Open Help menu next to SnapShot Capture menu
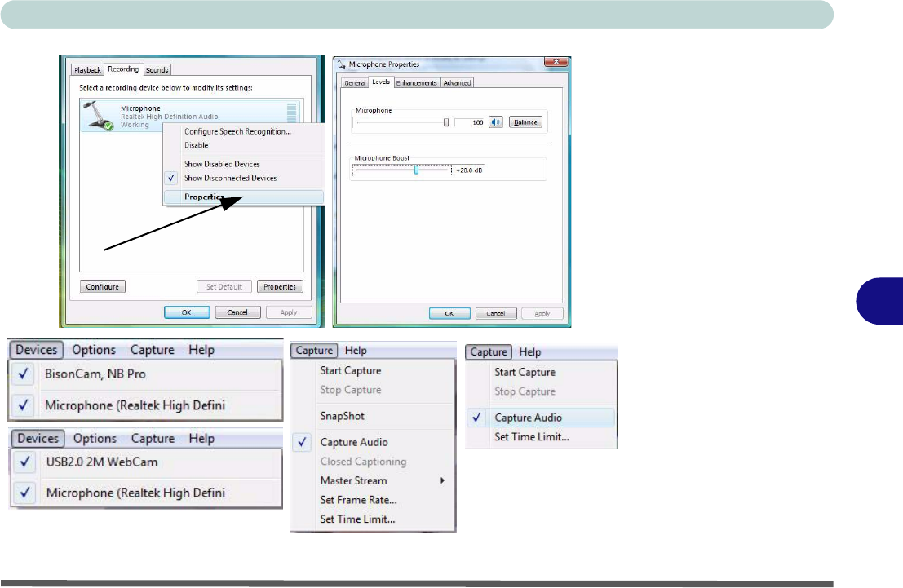Screen dimensions: 903x588 [356, 350]
